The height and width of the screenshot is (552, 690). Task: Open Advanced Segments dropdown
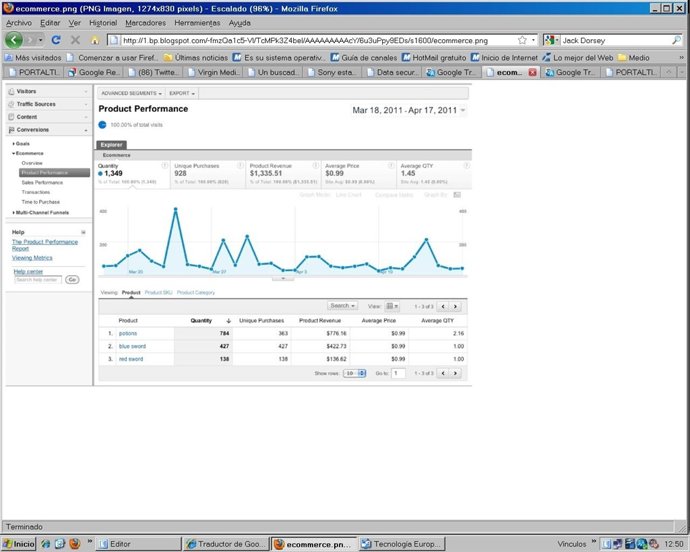click(x=131, y=93)
